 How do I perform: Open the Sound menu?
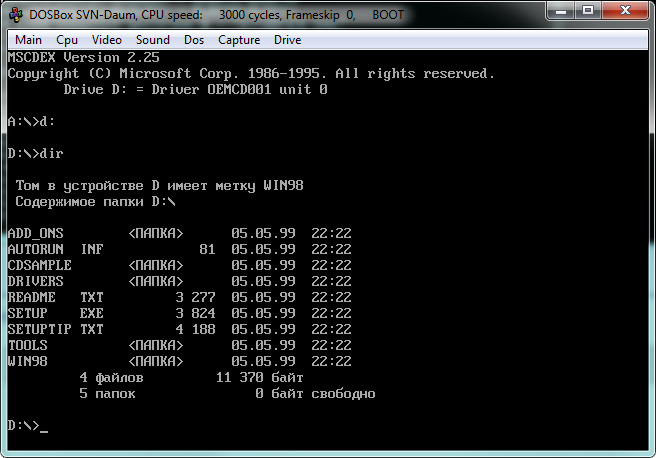153,40
